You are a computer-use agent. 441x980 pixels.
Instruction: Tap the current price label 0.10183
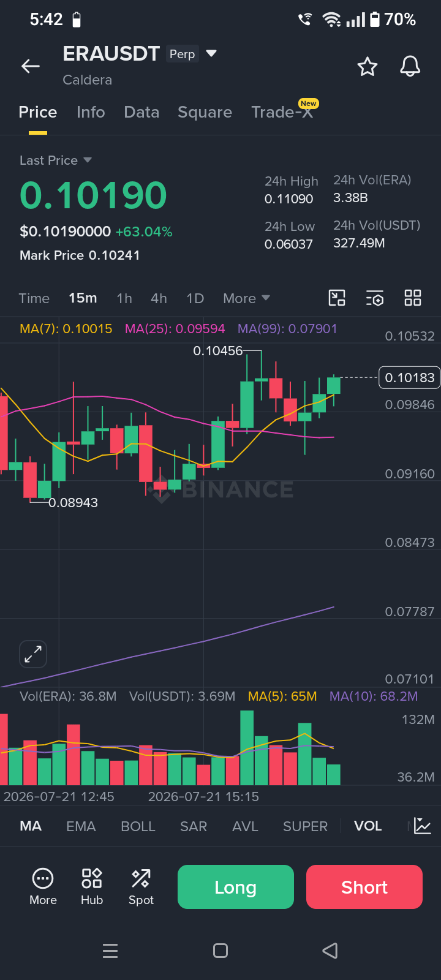coord(410,377)
